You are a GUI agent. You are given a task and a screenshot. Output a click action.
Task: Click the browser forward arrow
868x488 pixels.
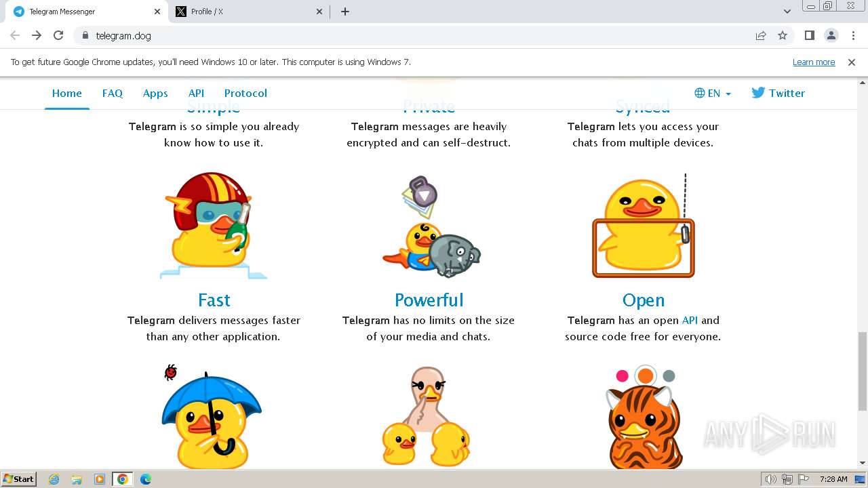tap(37, 35)
